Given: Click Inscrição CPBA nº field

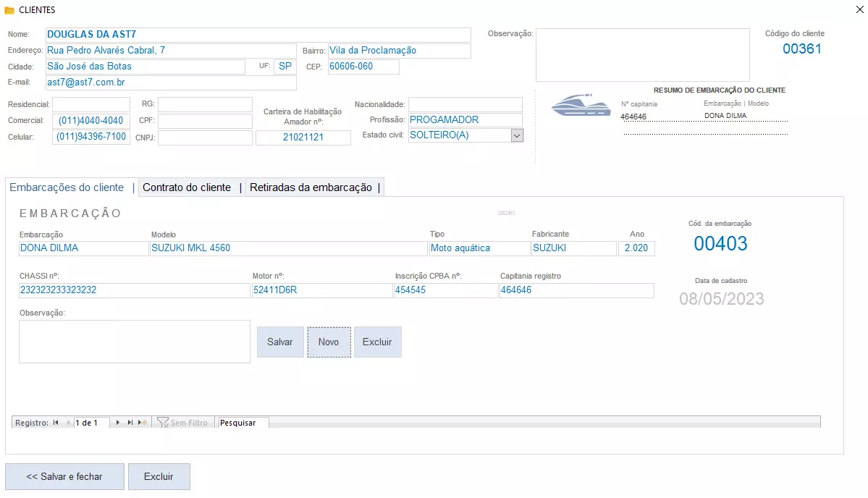Looking at the screenshot, I should click(x=446, y=290).
